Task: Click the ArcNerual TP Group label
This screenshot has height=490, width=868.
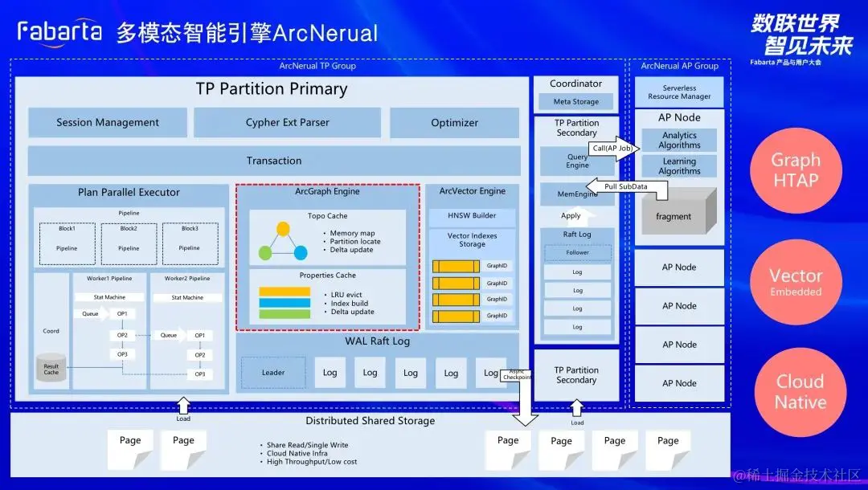Action: coord(317,66)
